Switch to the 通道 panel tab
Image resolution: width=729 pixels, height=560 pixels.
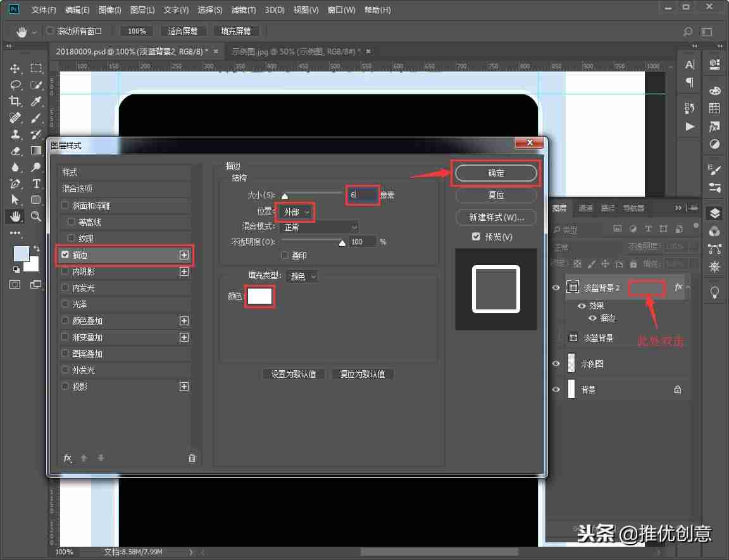point(585,208)
